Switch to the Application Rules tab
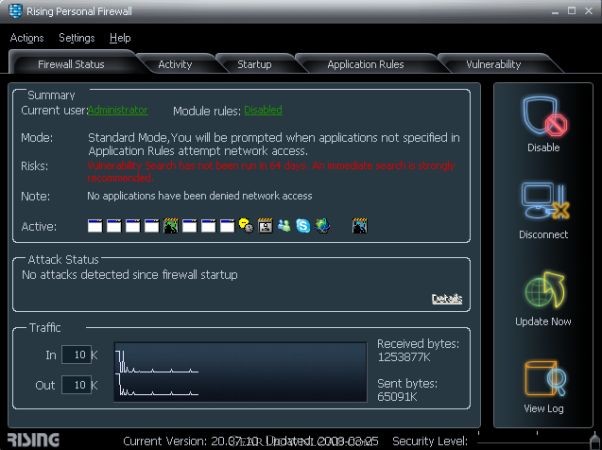Screen dimensions: 602x450 366,64
